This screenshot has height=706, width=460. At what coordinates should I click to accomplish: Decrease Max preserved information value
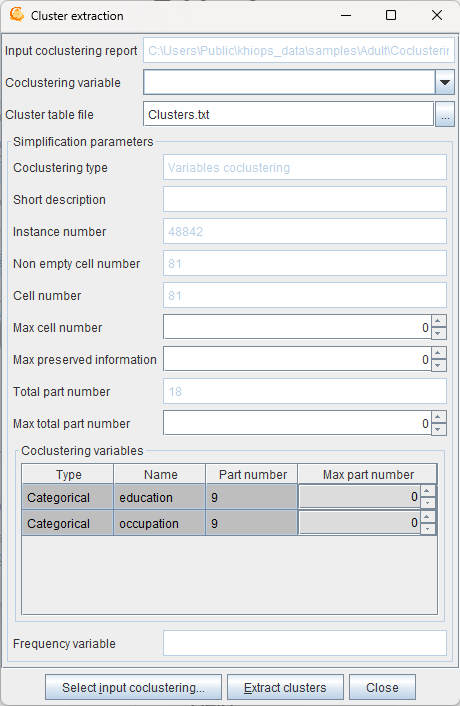tap(438, 365)
